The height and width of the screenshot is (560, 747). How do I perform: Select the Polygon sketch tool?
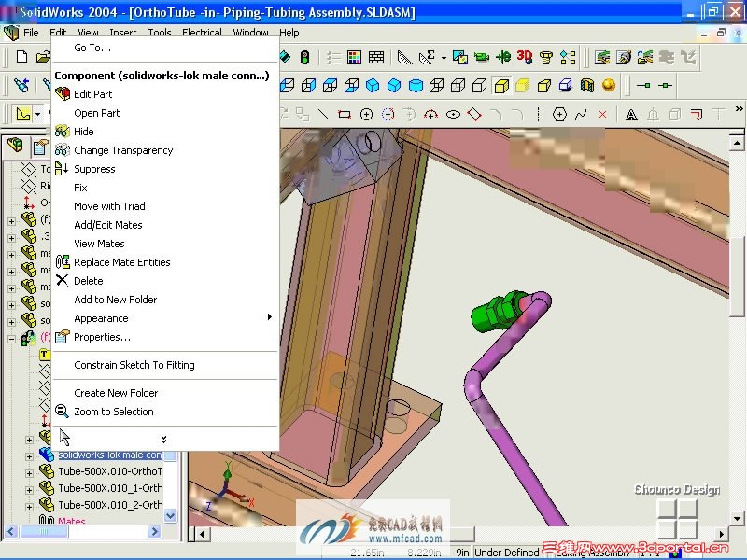(x=559, y=114)
